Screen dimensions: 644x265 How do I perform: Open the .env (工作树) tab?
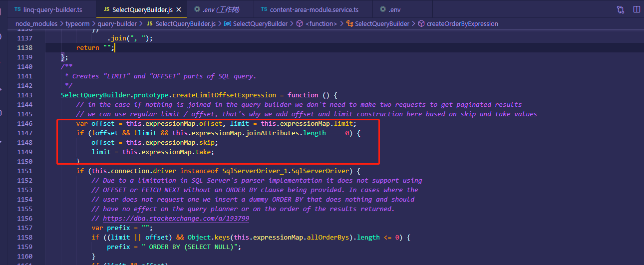coord(221,9)
